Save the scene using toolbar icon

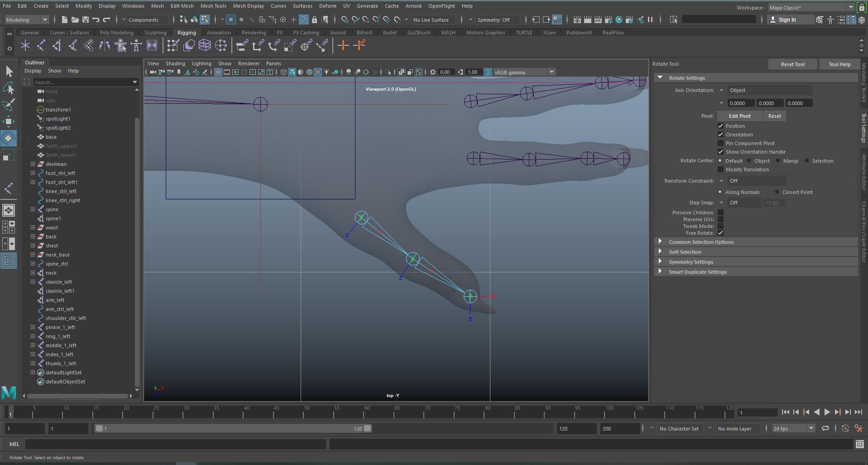pyautogui.click(x=85, y=19)
